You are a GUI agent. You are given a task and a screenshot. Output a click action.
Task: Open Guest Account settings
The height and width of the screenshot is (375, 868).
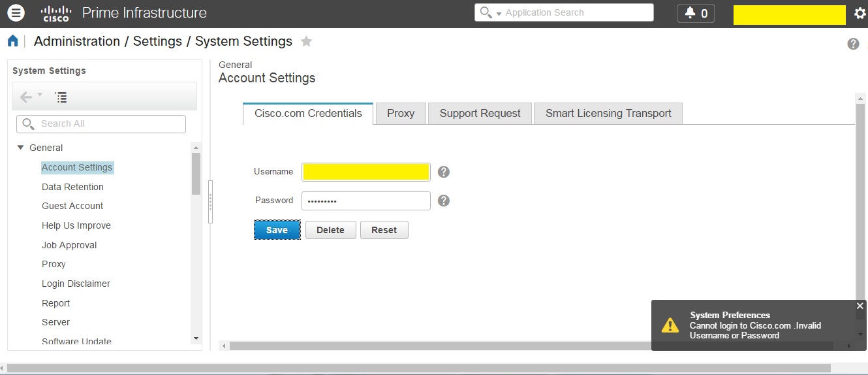[72, 206]
